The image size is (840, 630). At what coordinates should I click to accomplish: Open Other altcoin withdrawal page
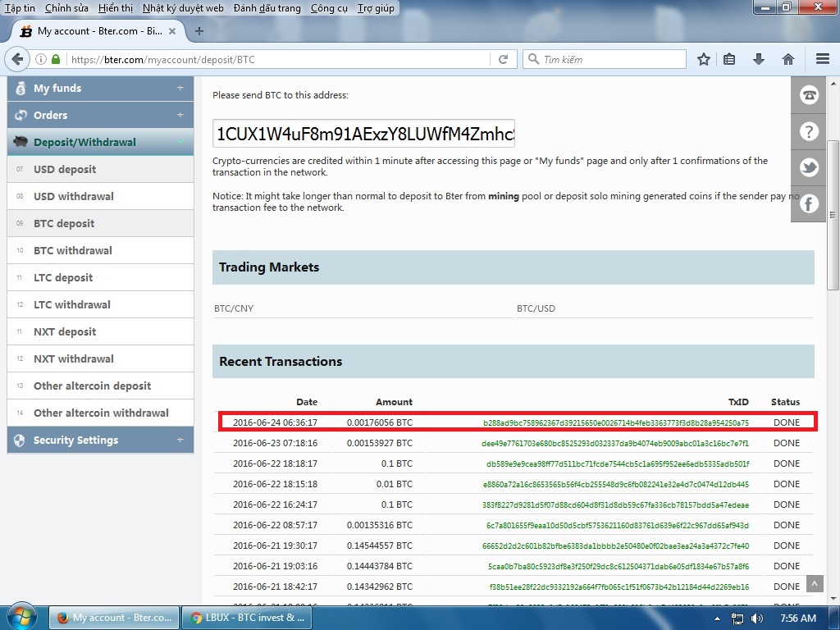coord(100,413)
